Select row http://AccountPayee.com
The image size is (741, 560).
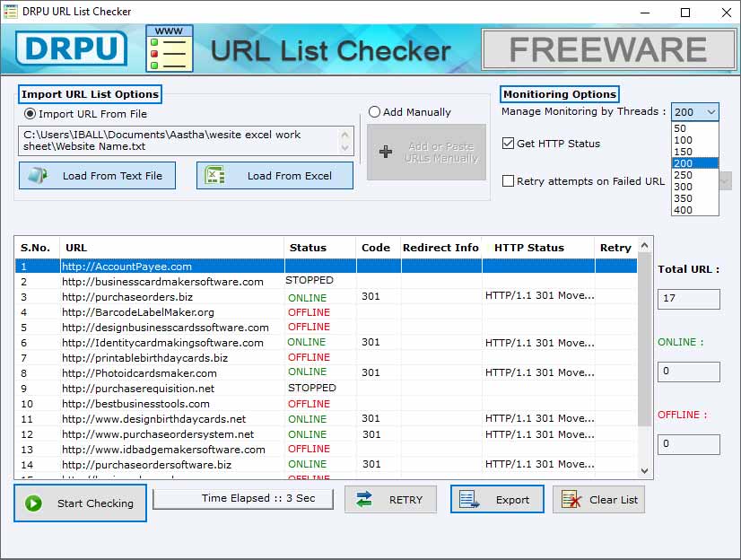(326, 266)
